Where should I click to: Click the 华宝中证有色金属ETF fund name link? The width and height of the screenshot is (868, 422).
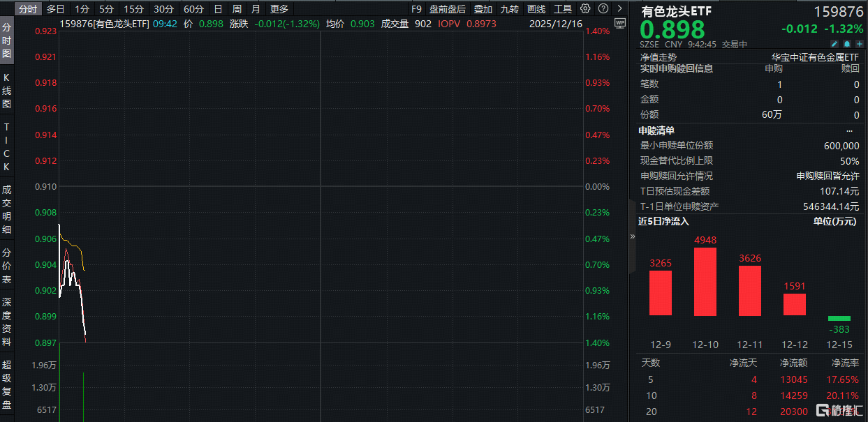click(x=816, y=57)
